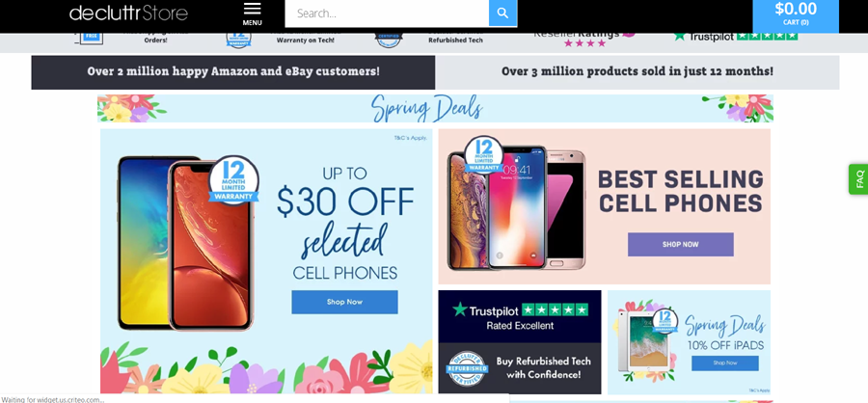868x403 pixels.
Task: Click the Trustpilot stars in top strip
Action: pyautogui.click(x=768, y=36)
